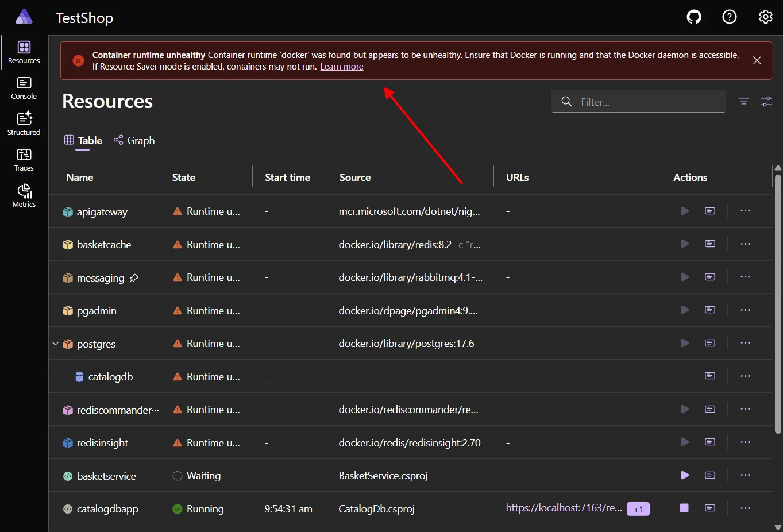Open the Console logs page from sidebar
The height and width of the screenshot is (532, 783).
click(x=23, y=87)
